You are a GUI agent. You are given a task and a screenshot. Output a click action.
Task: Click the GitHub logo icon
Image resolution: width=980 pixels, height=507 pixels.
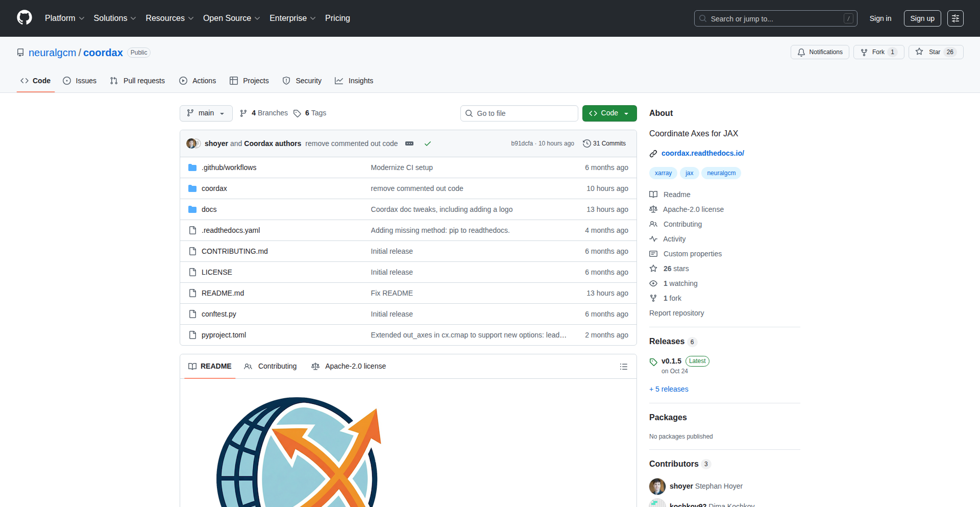point(24,18)
